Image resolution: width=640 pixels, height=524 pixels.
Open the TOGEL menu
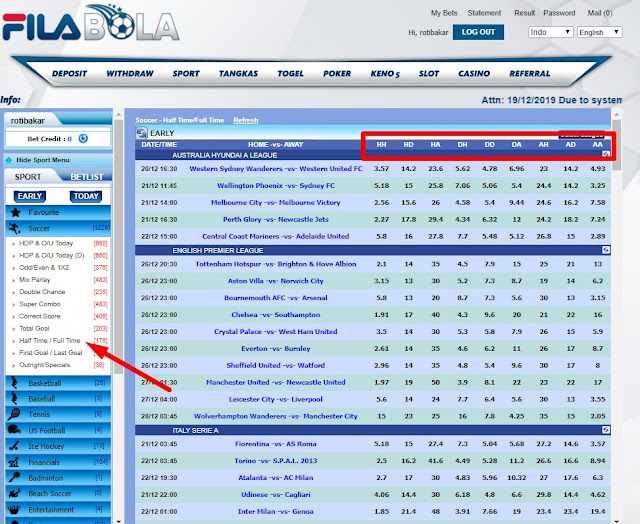point(291,74)
